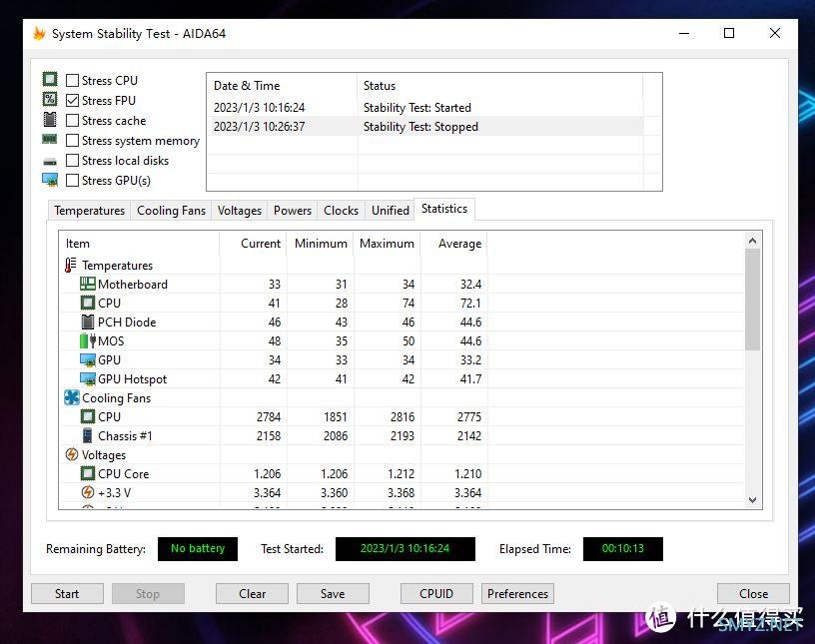Click the Stress cache chip icon
The height and width of the screenshot is (644, 815).
tap(50, 120)
